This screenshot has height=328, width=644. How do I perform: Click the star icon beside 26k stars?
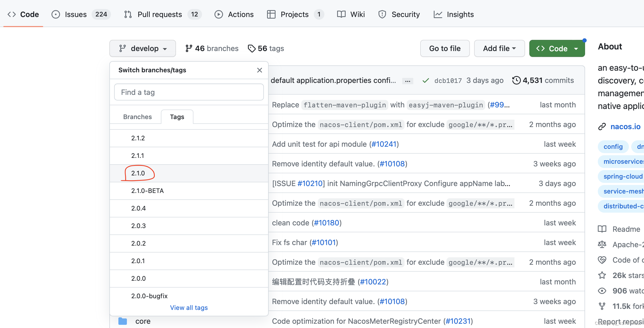pos(602,275)
